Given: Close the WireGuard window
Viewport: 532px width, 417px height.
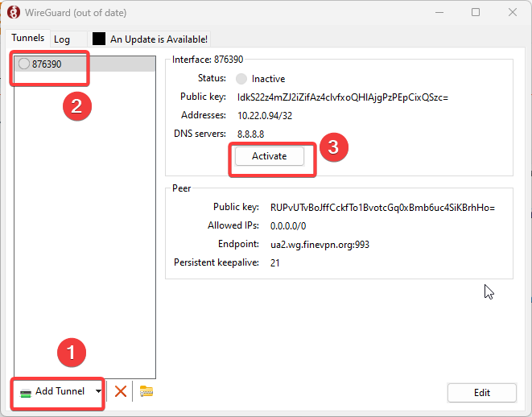Looking at the screenshot, I should 513,13.
